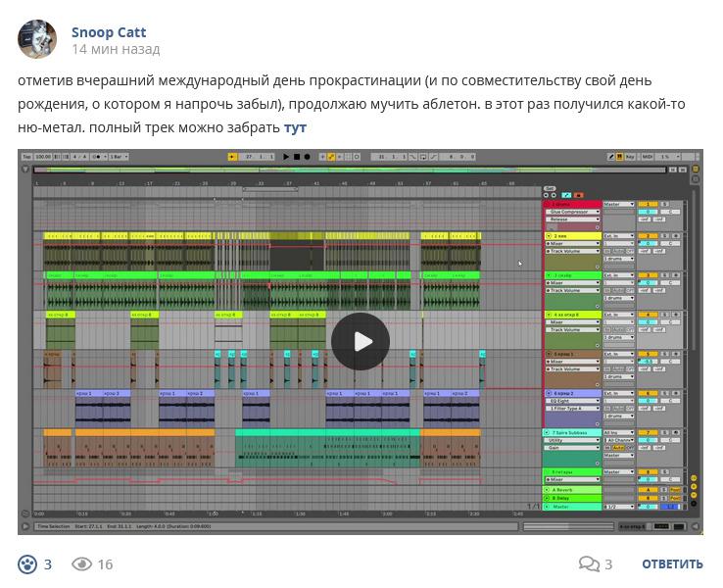Open the 1 Bar quantization dropdown

pyautogui.click(x=119, y=157)
